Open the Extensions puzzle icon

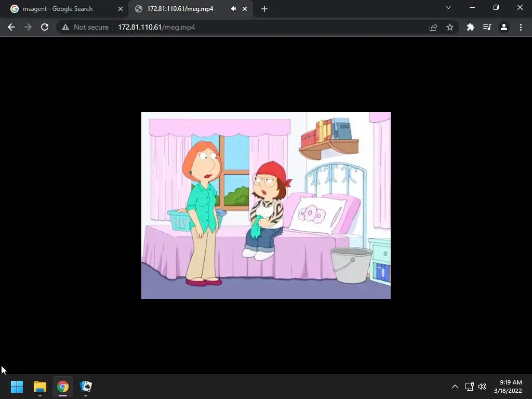[470, 27]
